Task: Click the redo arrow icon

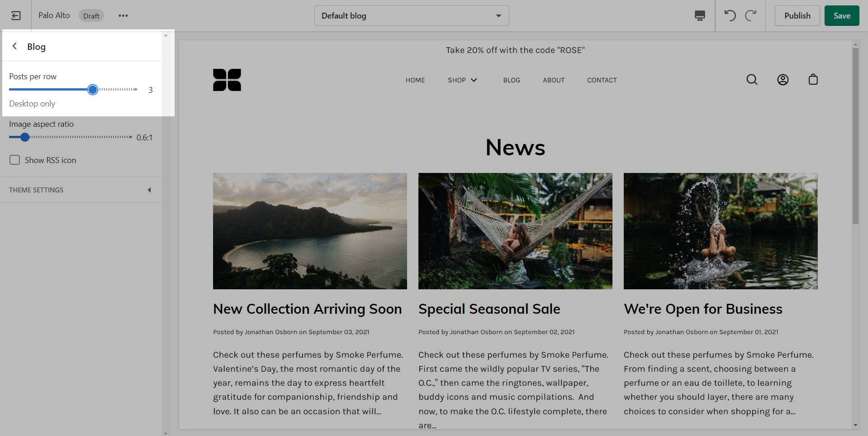Action: click(750, 16)
